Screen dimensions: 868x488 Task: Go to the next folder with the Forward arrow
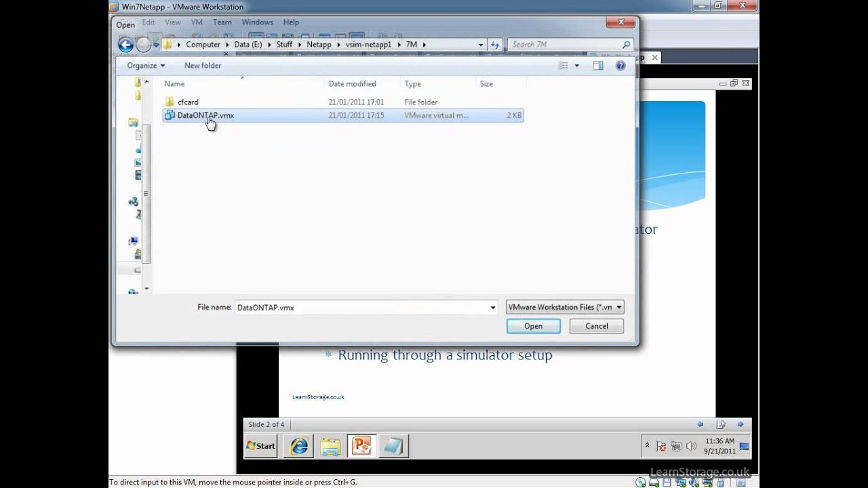[143, 45]
